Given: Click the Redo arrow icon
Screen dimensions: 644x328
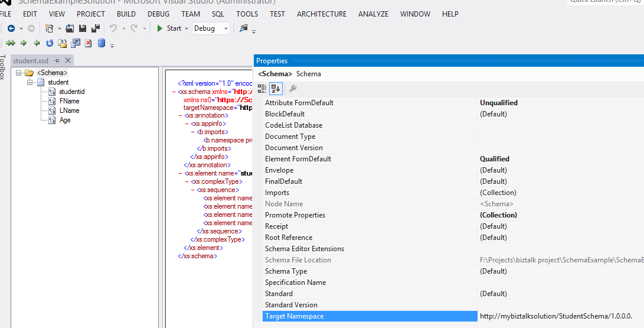Looking at the screenshot, I should (134, 28).
